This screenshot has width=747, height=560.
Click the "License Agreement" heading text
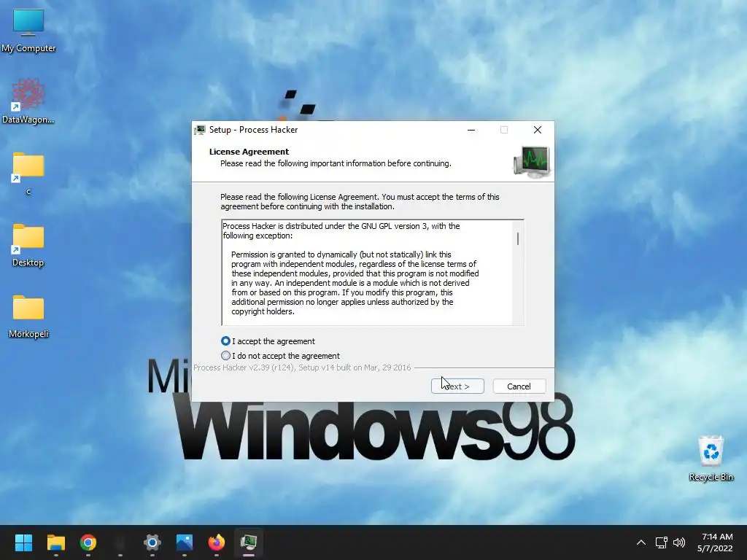pos(249,152)
